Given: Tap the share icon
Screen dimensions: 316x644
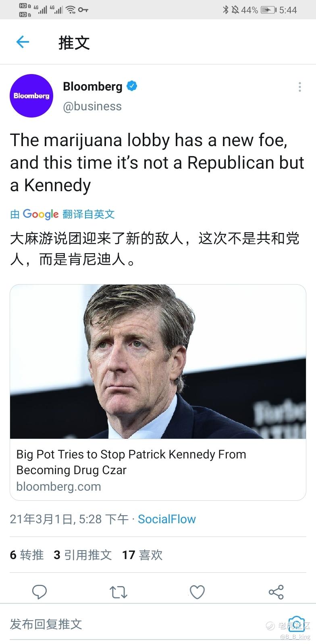Looking at the screenshot, I should click(276, 592).
